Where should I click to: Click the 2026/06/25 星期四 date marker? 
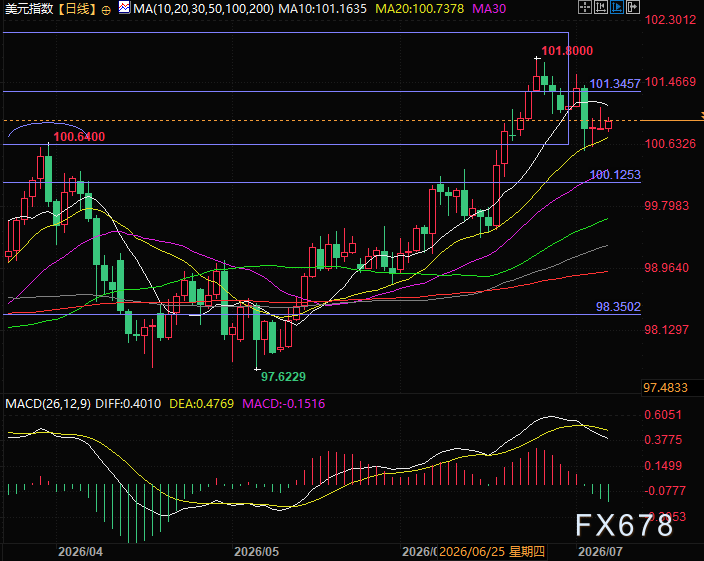[492, 552]
